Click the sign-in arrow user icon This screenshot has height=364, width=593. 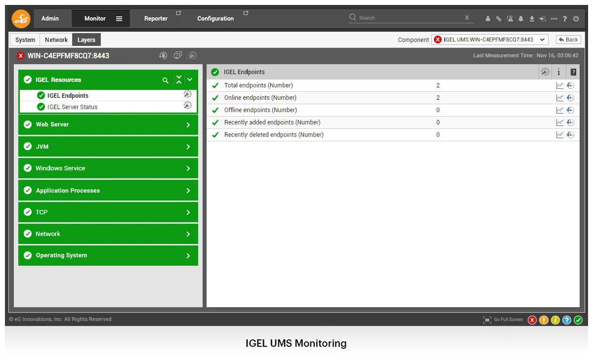click(543, 19)
